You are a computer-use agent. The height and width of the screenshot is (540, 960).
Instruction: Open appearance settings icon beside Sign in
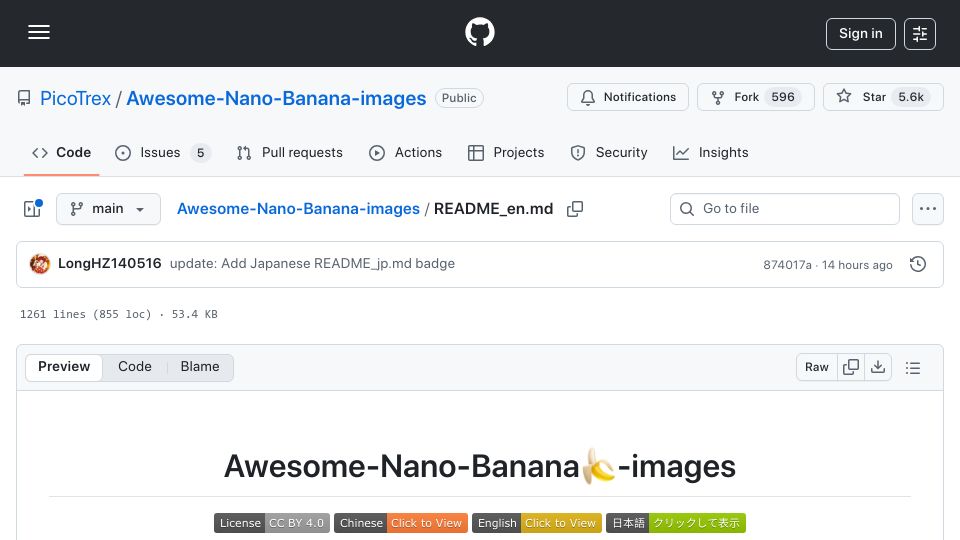(920, 34)
